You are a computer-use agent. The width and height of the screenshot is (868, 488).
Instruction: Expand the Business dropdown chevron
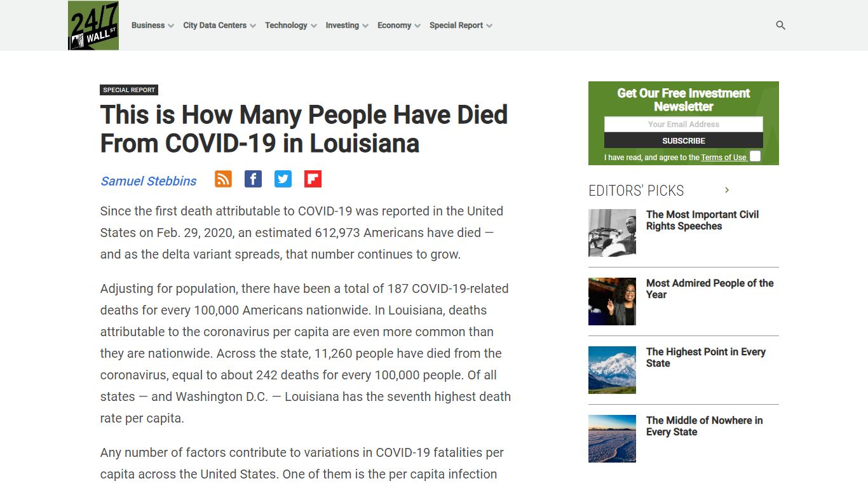tap(170, 26)
